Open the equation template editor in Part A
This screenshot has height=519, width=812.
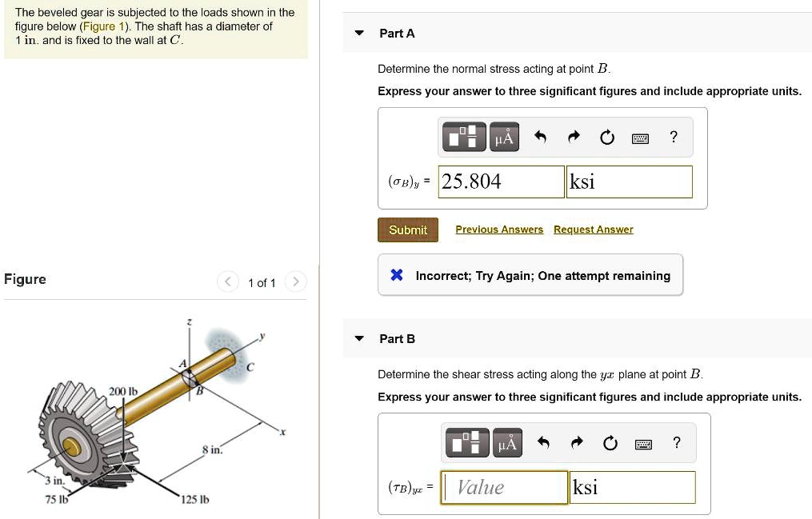465,136
